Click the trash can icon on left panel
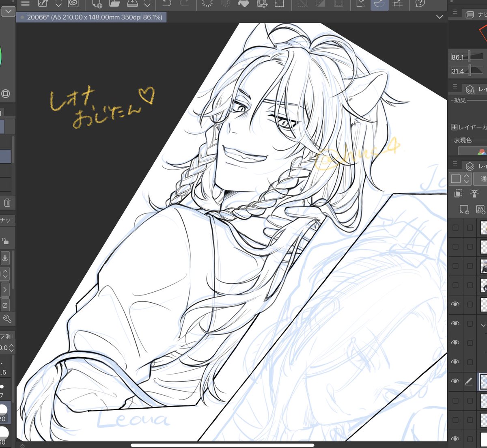 click(x=7, y=202)
